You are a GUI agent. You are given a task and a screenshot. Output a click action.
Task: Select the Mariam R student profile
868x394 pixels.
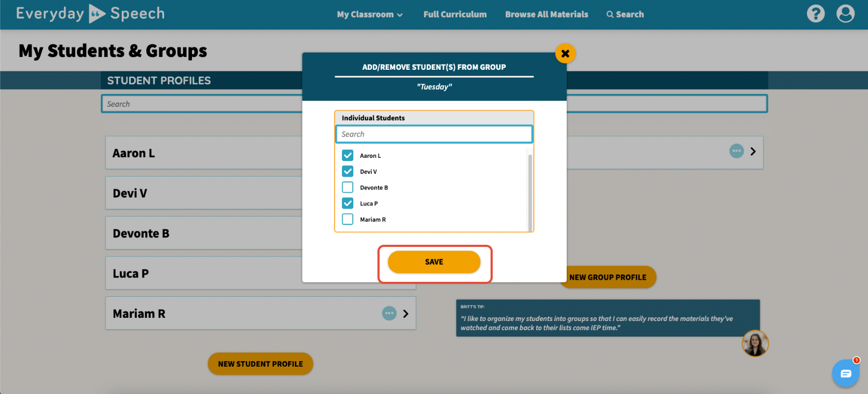[x=261, y=313]
